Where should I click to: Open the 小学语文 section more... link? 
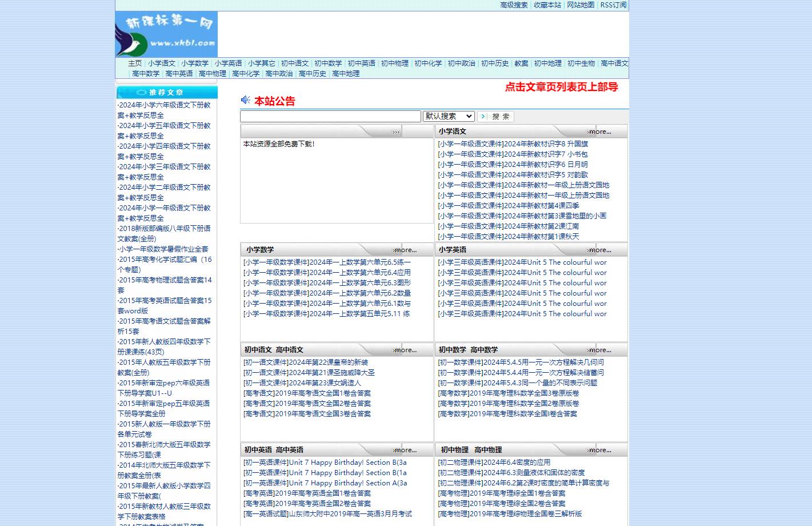598,131
